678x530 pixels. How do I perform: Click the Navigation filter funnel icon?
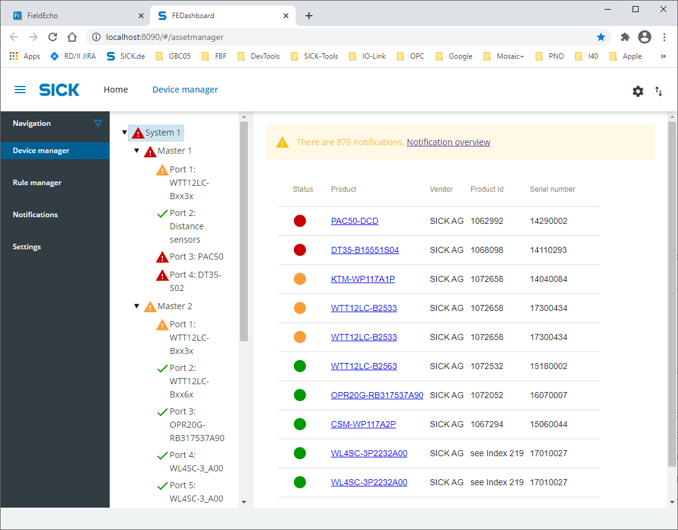pyautogui.click(x=97, y=123)
